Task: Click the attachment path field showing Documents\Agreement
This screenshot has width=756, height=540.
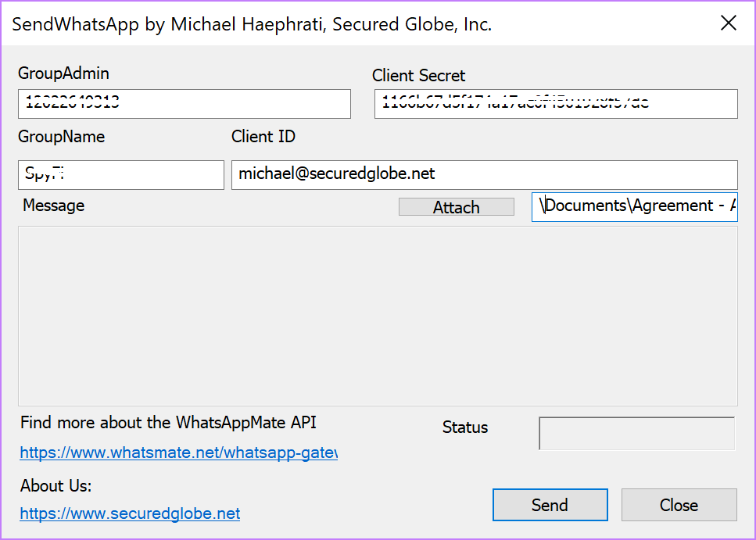Action: pos(635,207)
